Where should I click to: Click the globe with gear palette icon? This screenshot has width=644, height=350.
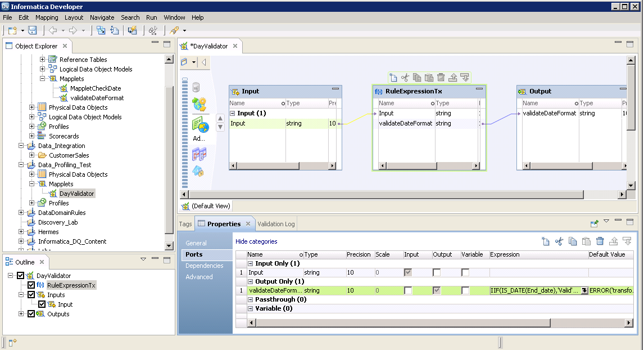[199, 104]
